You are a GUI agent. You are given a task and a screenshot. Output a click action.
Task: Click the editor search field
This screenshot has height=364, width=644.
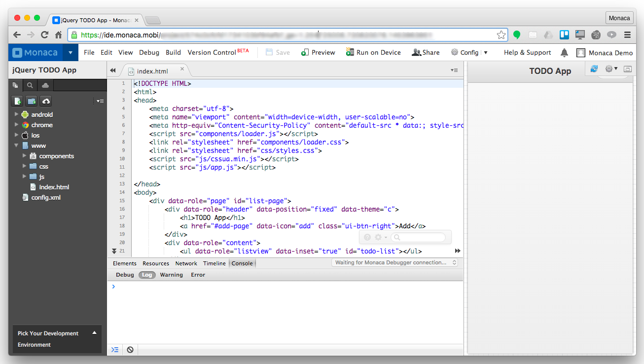(418, 237)
